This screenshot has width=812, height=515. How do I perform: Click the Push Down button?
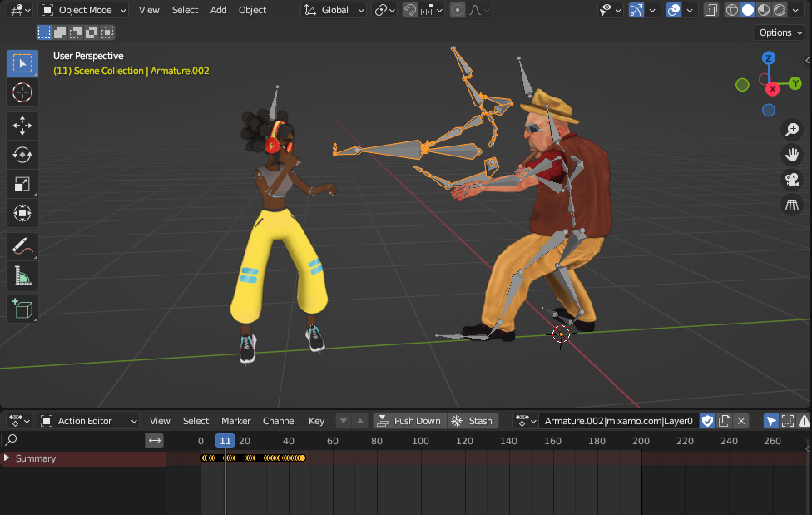tap(409, 421)
